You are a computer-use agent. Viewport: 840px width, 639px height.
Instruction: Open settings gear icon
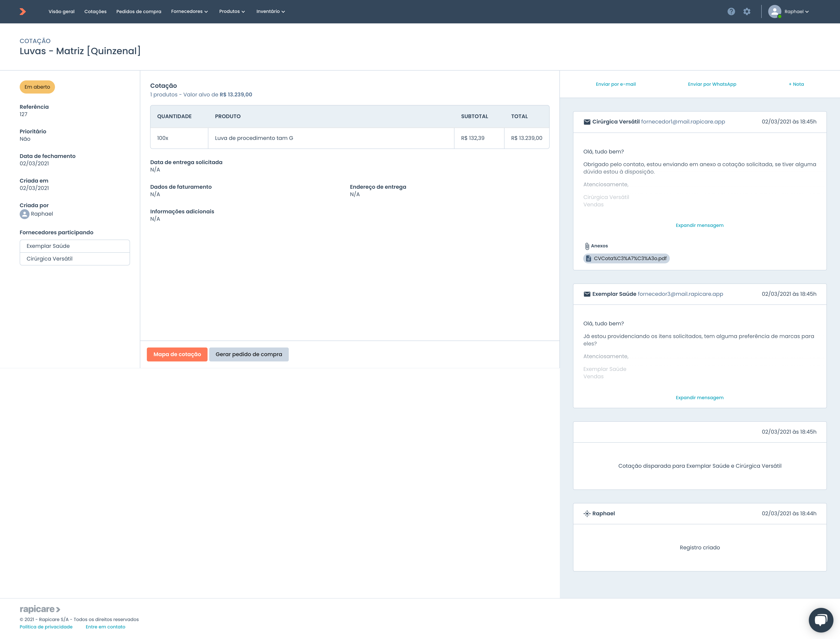747,12
